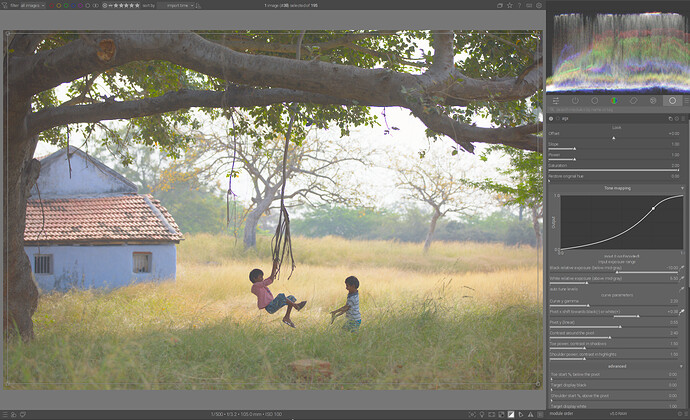Toggle softproofing icon in bottom bar
Screen dimensions: 690x420
coord(521,414)
